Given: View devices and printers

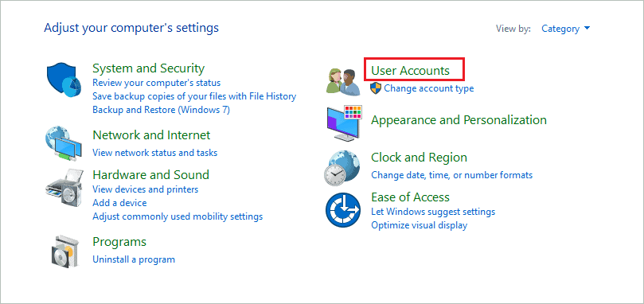Looking at the screenshot, I should point(146,189).
